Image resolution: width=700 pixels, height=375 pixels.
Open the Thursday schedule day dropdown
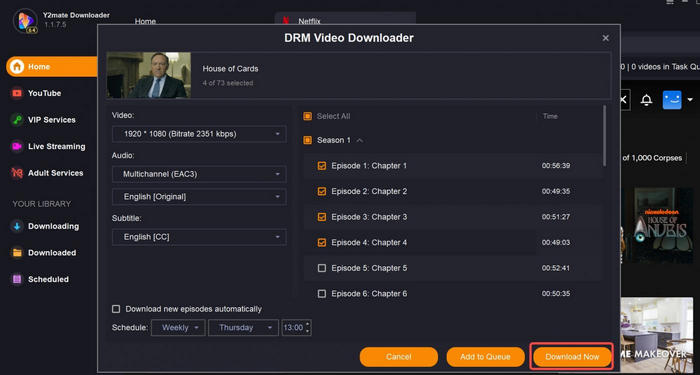pyautogui.click(x=243, y=328)
